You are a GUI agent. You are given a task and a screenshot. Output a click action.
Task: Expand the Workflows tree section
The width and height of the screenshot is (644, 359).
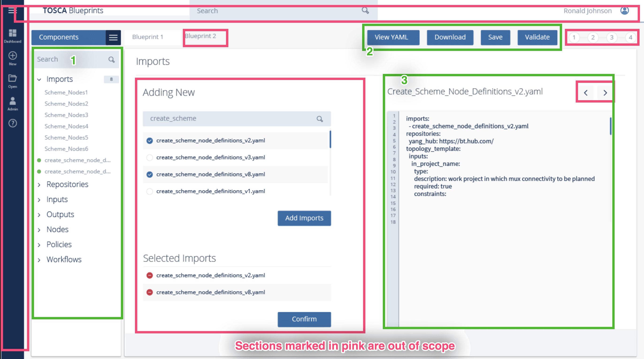(39, 260)
